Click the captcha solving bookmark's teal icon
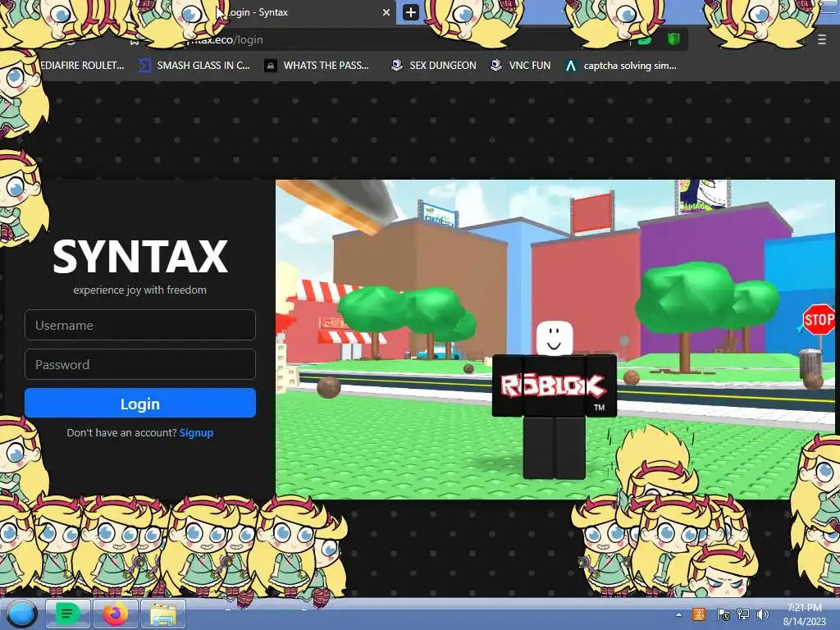This screenshot has width=840, height=630. pos(571,66)
